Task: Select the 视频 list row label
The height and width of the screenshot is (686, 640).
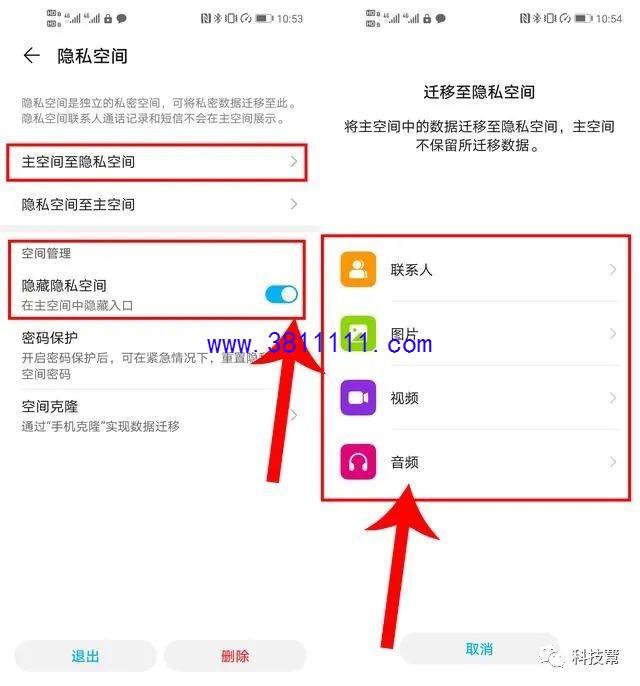Action: pyautogui.click(x=405, y=398)
